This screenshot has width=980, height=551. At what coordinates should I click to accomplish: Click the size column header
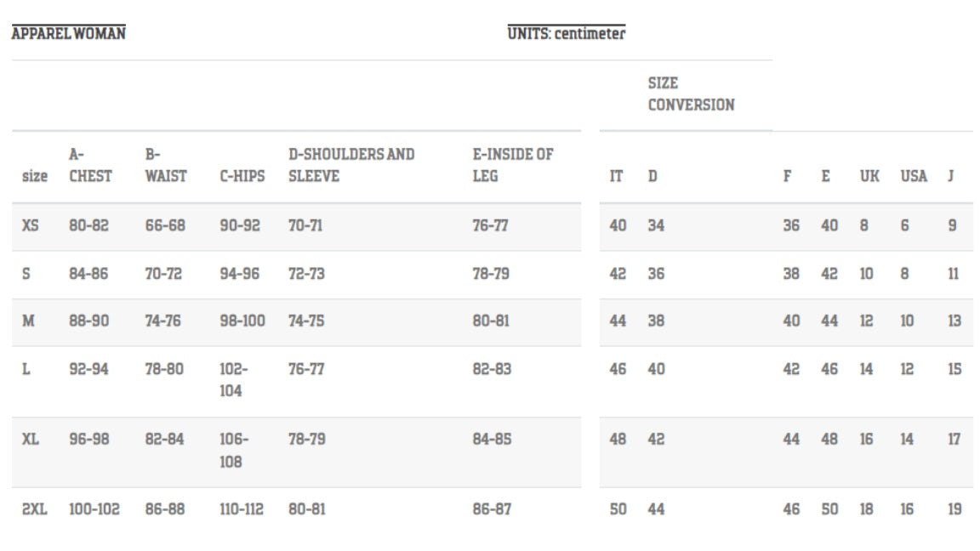point(34,177)
